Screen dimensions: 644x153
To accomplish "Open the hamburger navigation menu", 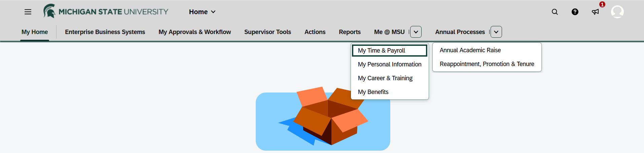I will pos(28,12).
